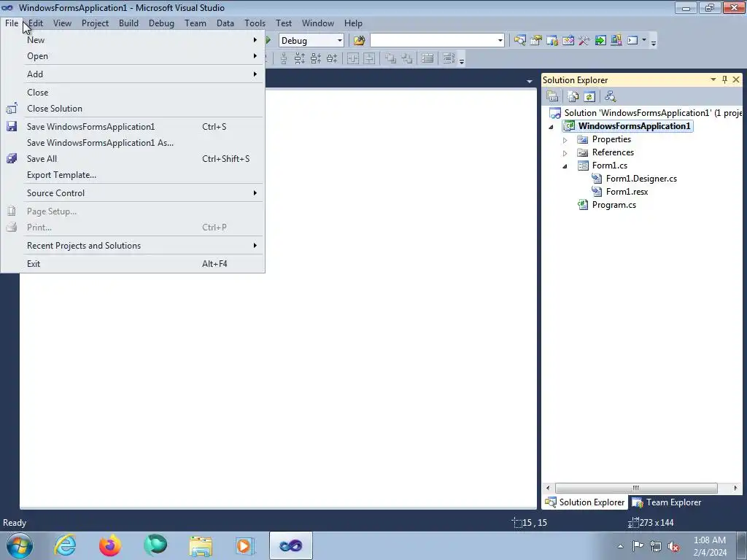Open the Tools menu in menu bar
The height and width of the screenshot is (560, 747).
255,23
